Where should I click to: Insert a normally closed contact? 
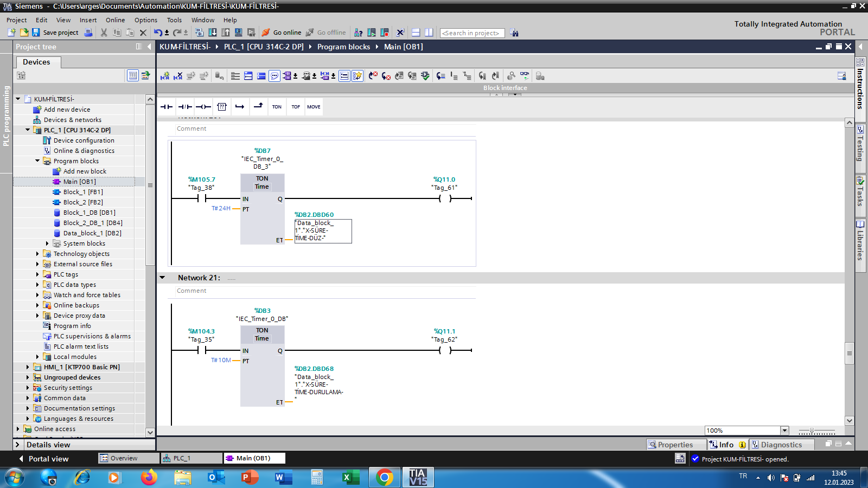pos(185,107)
